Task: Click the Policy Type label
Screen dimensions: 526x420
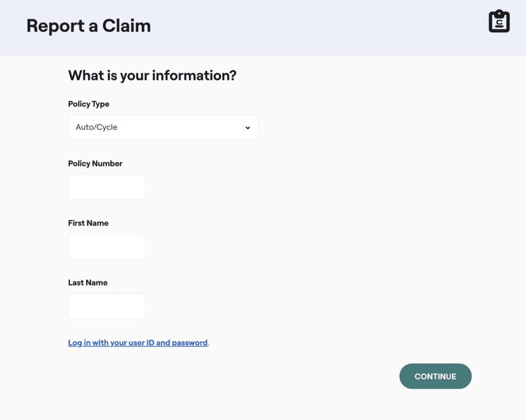Action: [89, 104]
